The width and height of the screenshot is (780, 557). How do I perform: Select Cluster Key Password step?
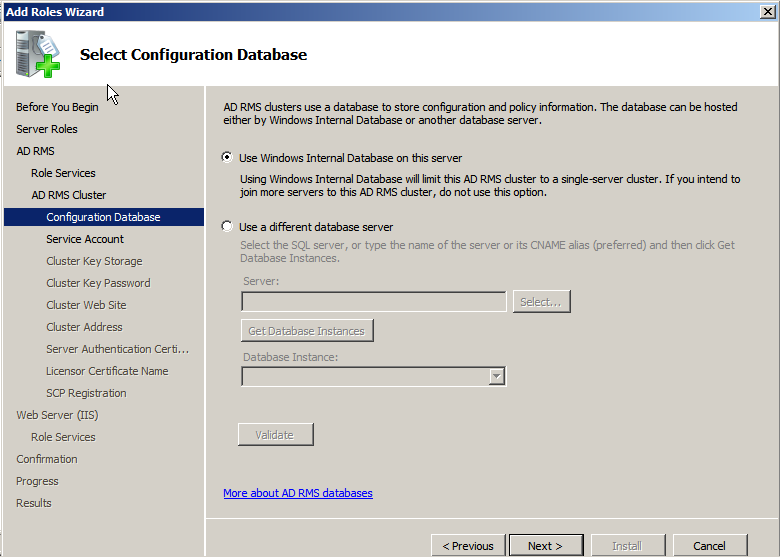98,283
